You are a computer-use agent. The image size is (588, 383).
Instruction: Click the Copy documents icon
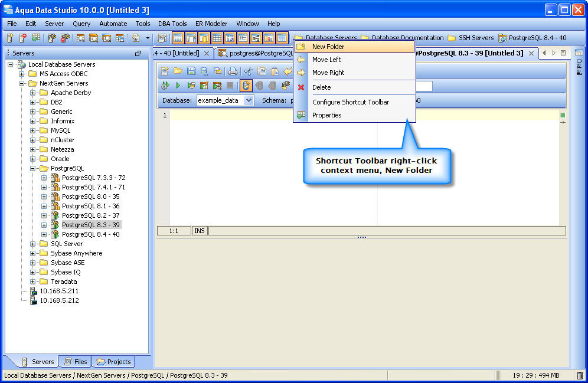(262, 71)
